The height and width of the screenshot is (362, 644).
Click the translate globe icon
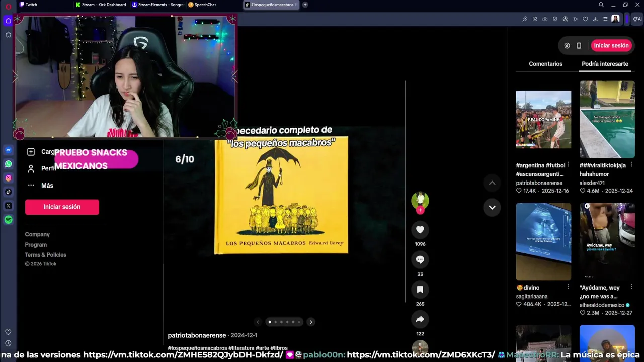(x=565, y=19)
